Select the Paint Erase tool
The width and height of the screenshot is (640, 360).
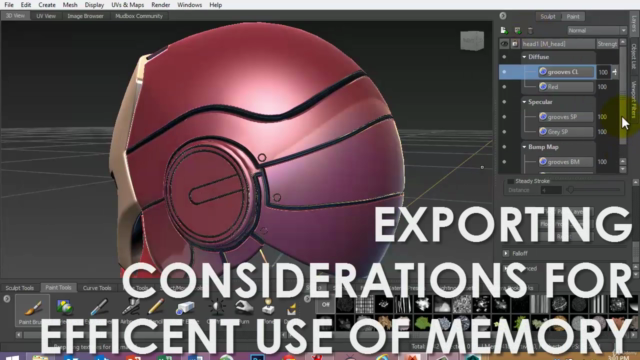[x=185, y=308]
